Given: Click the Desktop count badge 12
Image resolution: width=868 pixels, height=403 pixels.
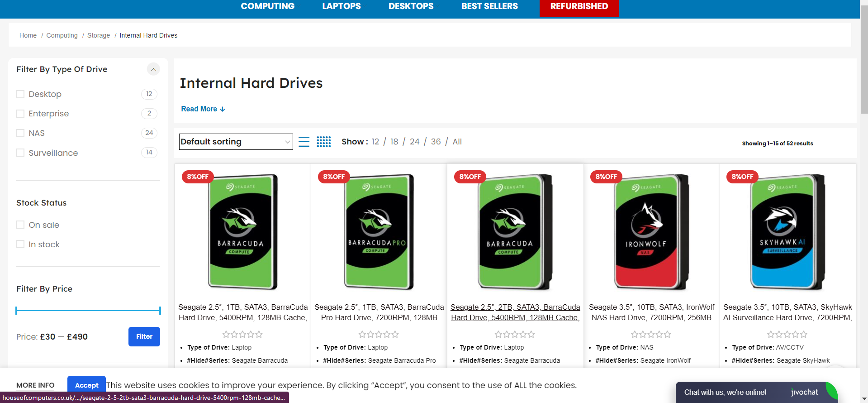Looking at the screenshot, I should (x=149, y=94).
